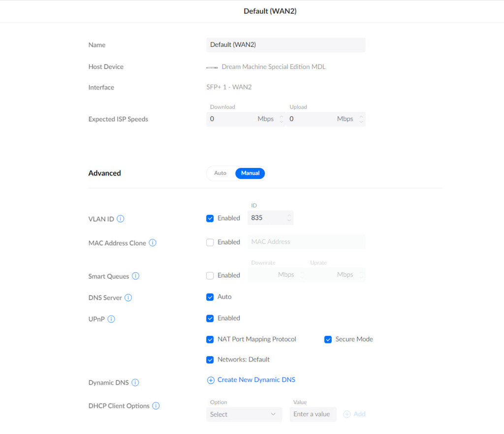Screen dimensions: 504x434
Task: Click the DNS Server info icon
Action: (128, 298)
